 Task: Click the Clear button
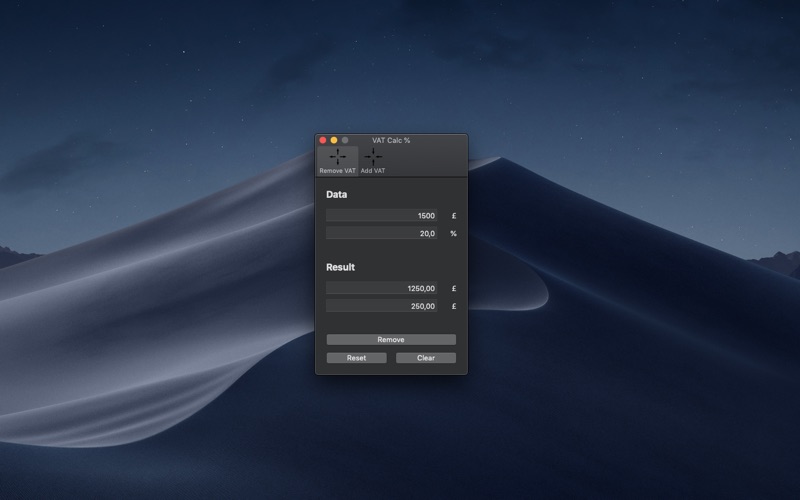point(426,358)
